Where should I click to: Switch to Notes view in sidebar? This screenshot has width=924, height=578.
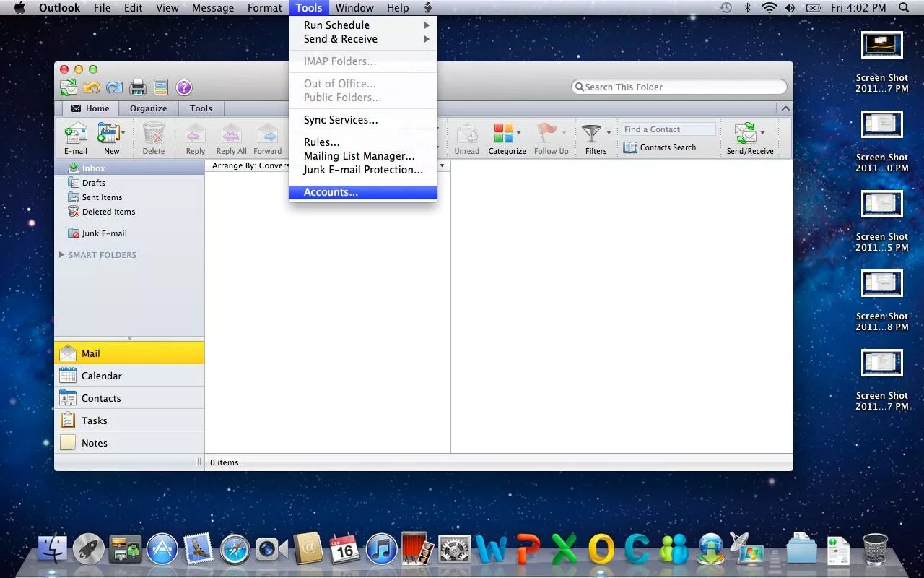tap(129, 443)
